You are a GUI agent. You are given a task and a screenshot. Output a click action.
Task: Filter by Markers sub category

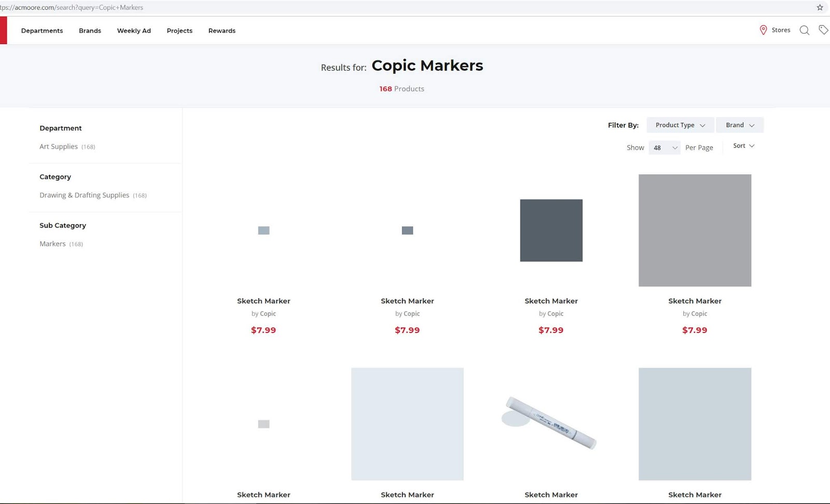(61, 244)
